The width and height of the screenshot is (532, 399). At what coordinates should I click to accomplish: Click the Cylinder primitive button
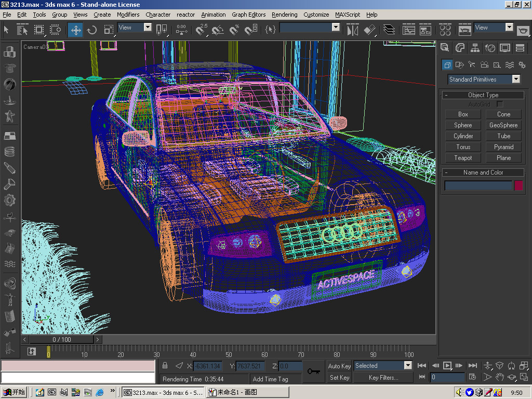click(x=463, y=136)
